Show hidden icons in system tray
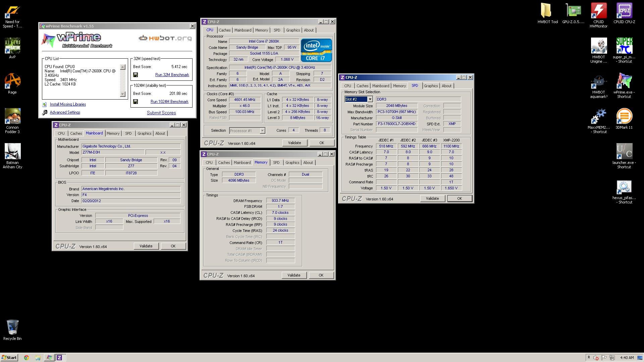Screen dimensions: 644x362 click(x=588, y=358)
